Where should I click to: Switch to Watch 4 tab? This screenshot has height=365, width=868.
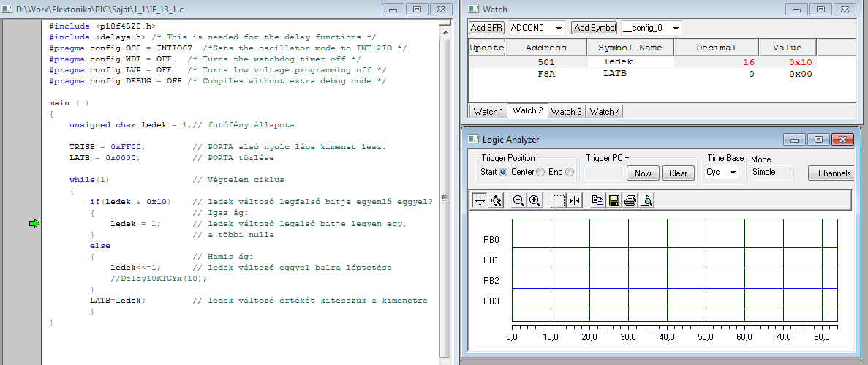pos(605,111)
